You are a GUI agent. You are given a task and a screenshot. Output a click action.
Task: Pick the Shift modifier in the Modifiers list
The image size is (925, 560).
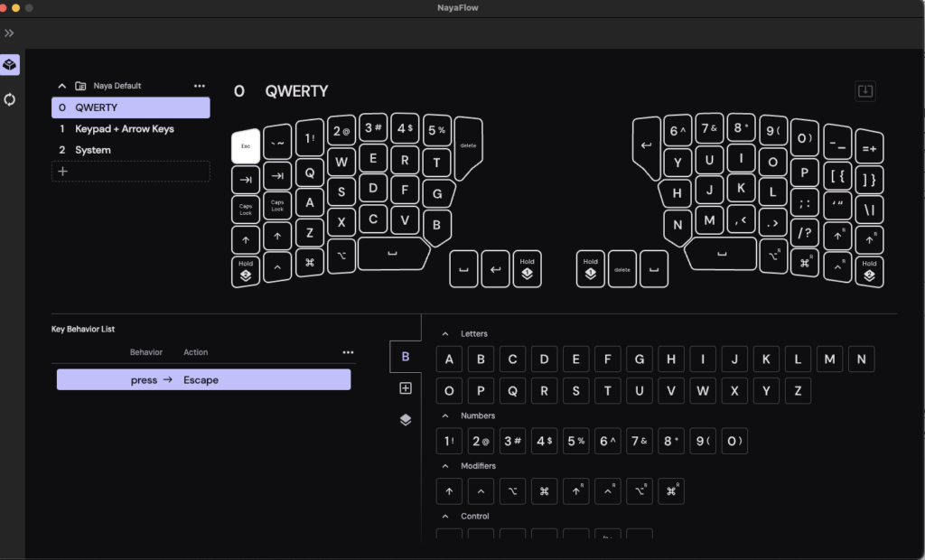coord(449,491)
